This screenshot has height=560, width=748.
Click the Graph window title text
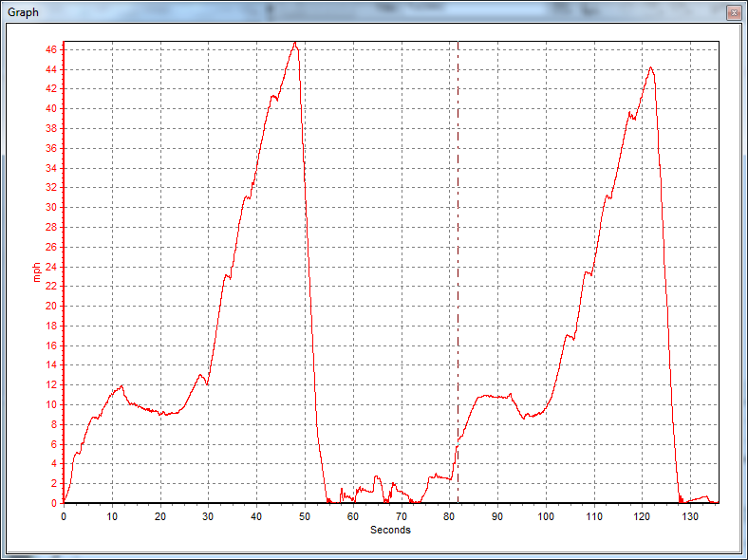tap(23, 13)
